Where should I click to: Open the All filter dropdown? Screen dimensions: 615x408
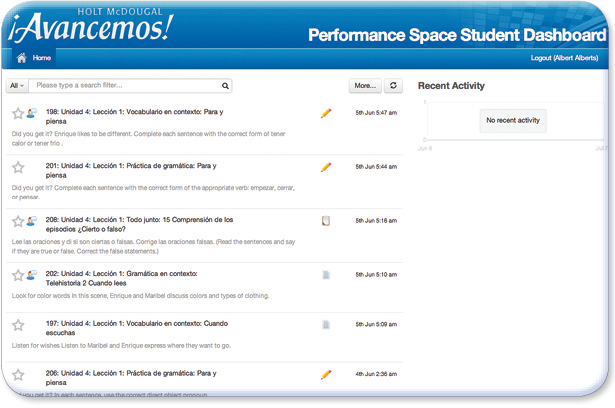click(x=17, y=86)
